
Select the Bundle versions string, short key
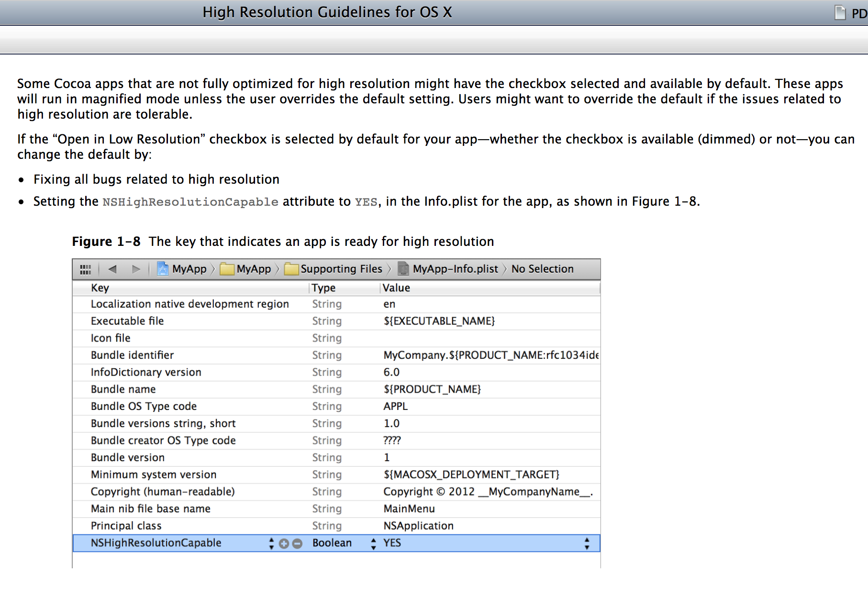[163, 424]
